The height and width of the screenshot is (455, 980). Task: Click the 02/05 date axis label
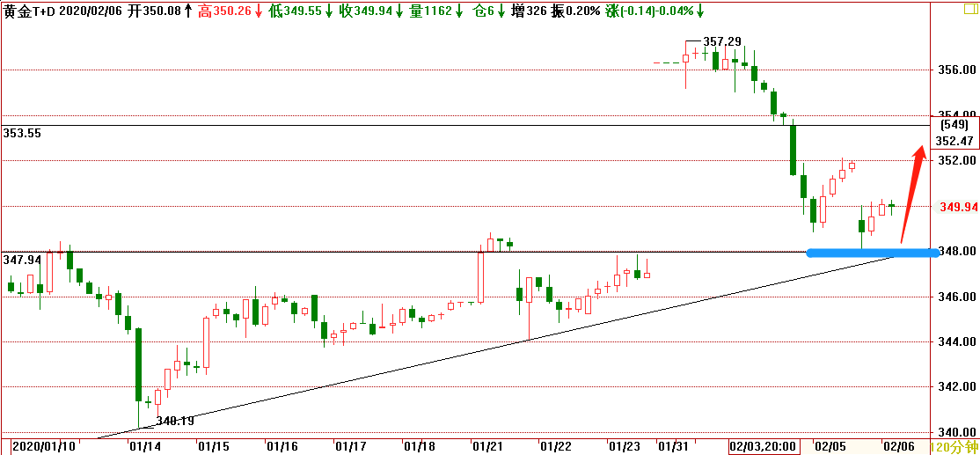[828, 447]
